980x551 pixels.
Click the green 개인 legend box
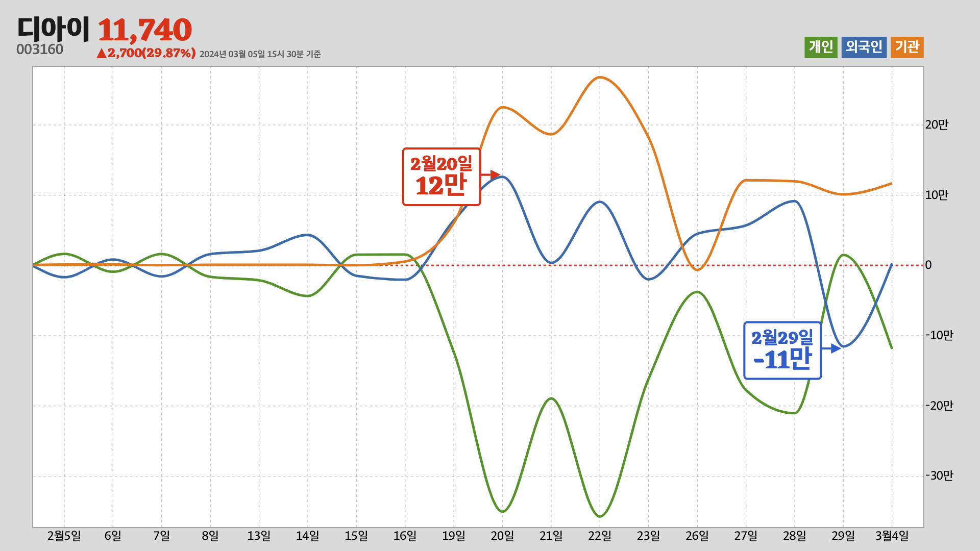coord(821,47)
